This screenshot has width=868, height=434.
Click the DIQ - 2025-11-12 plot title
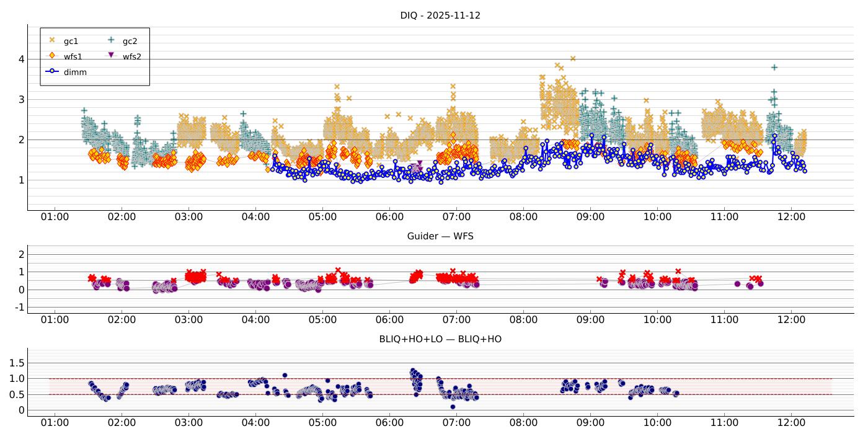[x=440, y=15]
